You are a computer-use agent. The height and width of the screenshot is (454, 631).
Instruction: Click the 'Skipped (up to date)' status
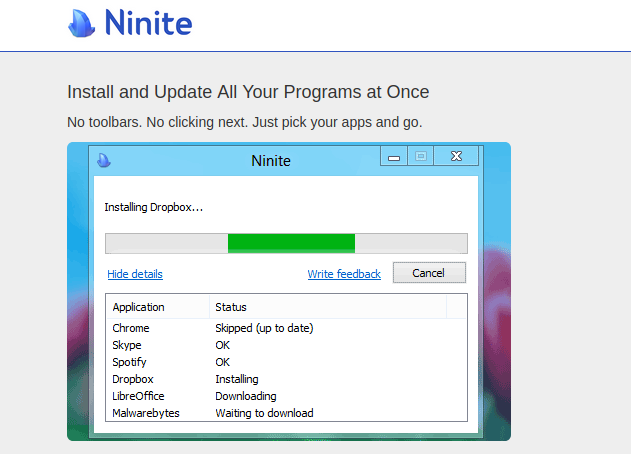coord(264,328)
